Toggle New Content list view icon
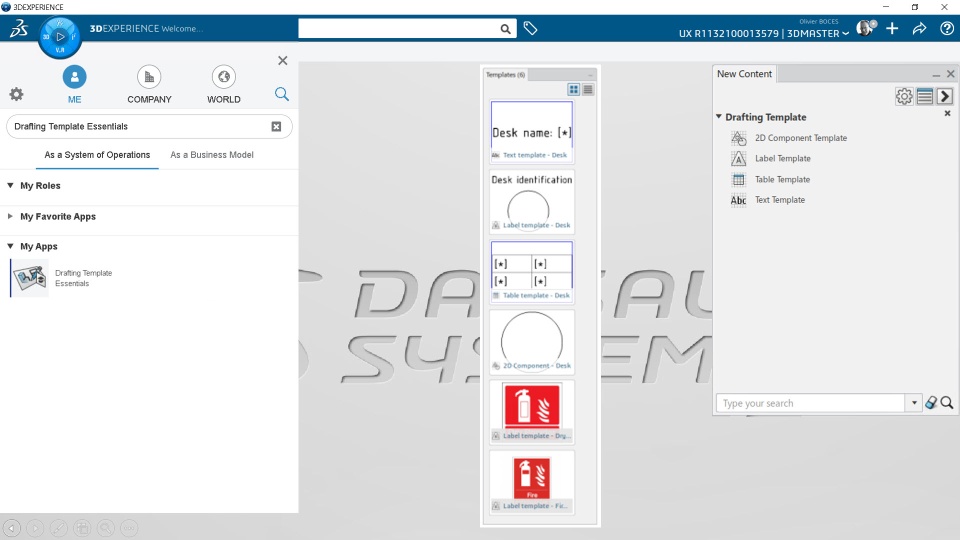960x540 pixels. (924, 96)
